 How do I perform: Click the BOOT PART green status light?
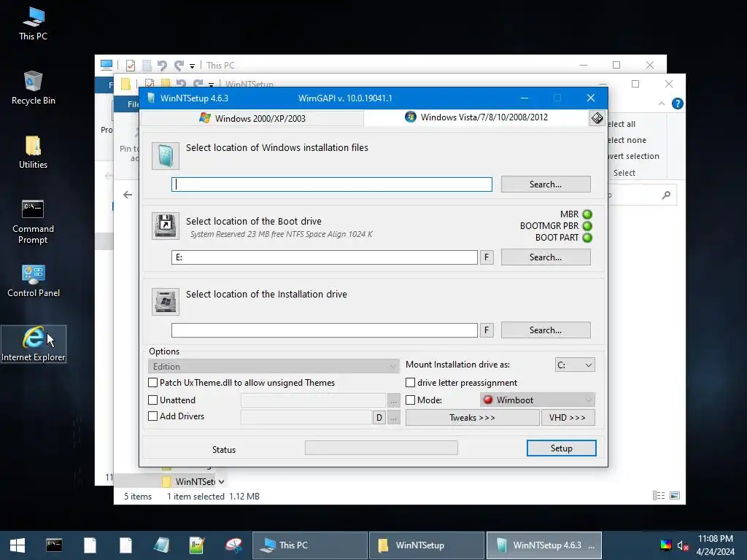point(587,238)
